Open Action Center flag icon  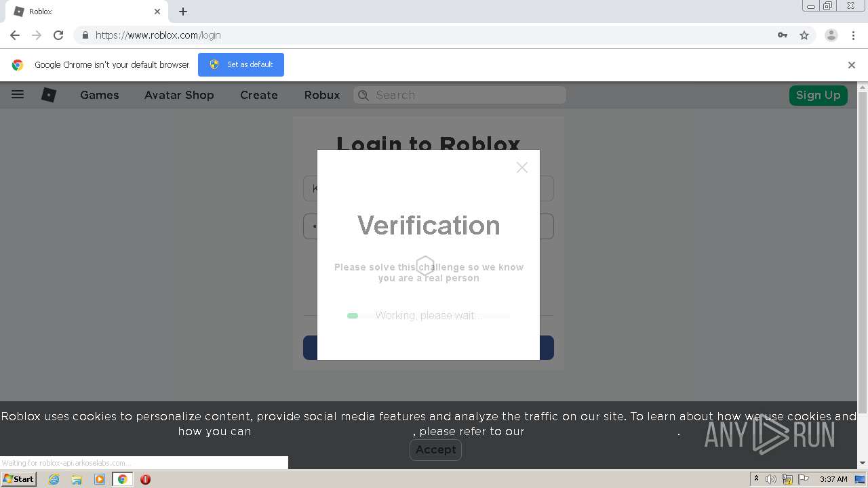click(x=804, y=479)
